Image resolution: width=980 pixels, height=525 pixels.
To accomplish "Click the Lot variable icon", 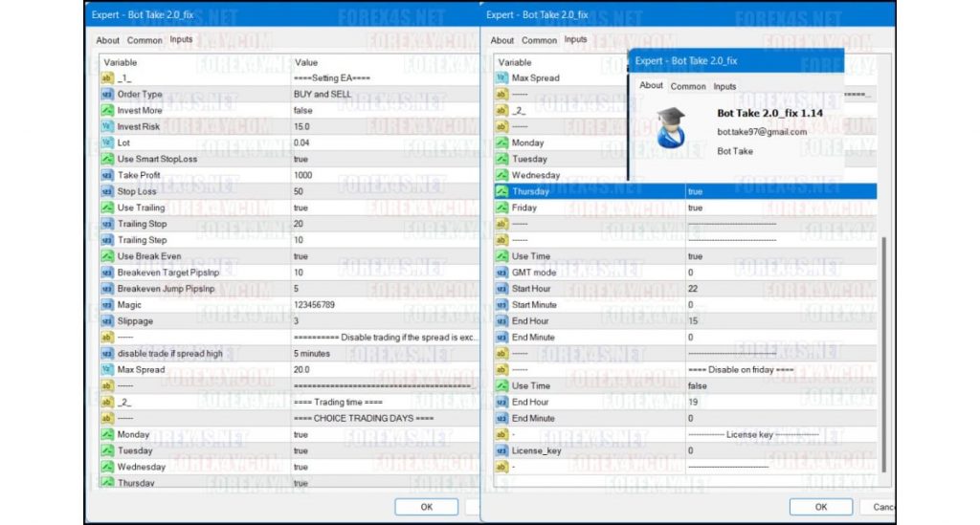I will pyautogui.click(x=107, y=142).
